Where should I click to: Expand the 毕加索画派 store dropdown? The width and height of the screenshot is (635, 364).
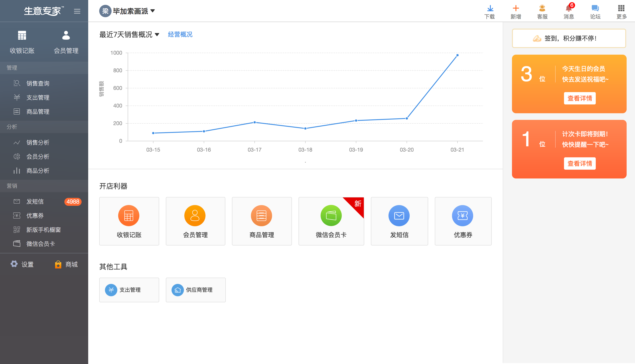[x=153, y=11]
